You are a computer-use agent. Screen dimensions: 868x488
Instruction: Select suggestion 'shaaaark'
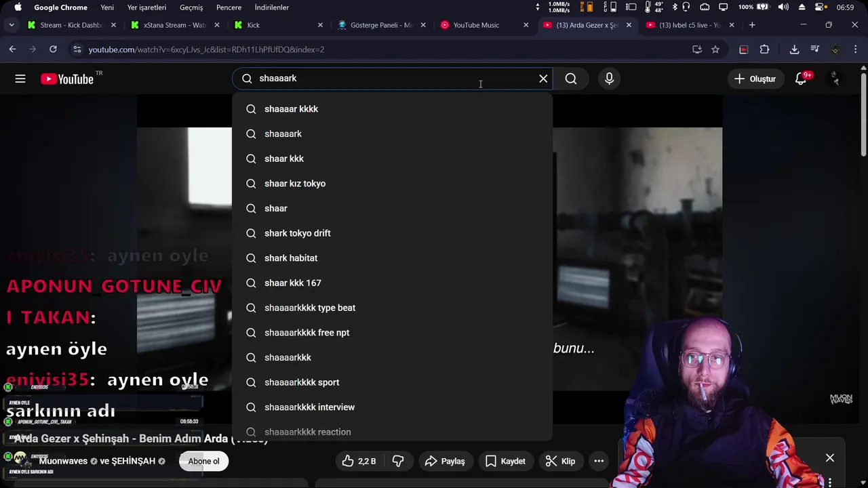[x=392, y=134]
